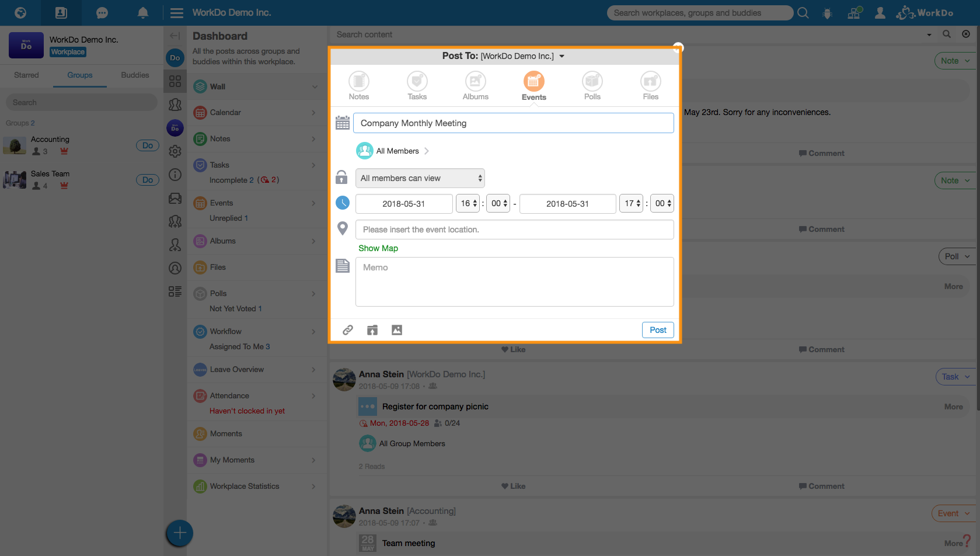Click the event location input field
Image resolution: width=980 pixels, height=556 pixels.
[514, 230]
